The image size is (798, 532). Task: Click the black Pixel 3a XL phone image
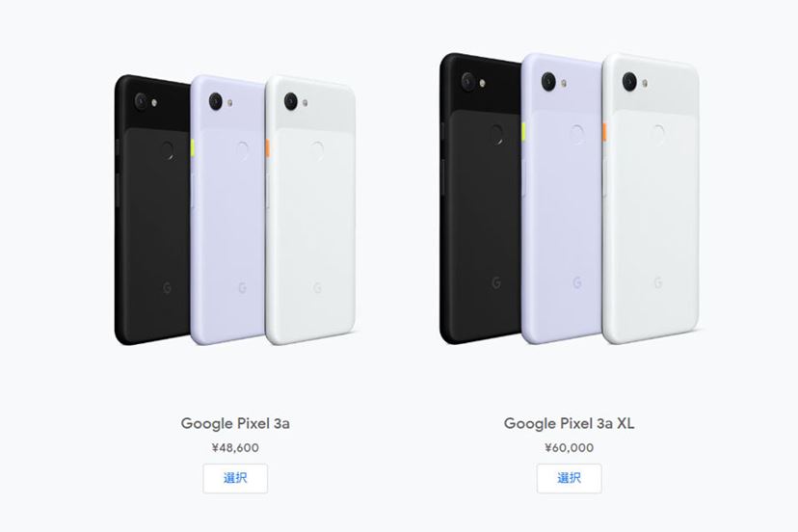[x=479, y=199]
